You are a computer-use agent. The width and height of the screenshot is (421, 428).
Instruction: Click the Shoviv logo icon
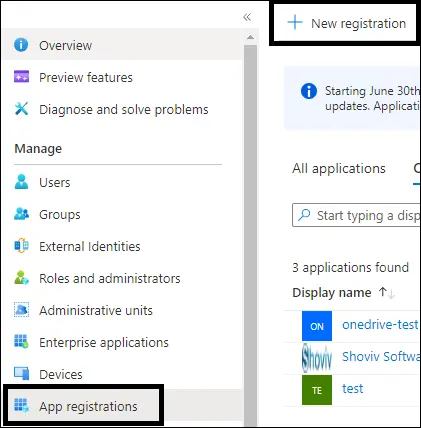pyautogui.click(x=317, y=358)
